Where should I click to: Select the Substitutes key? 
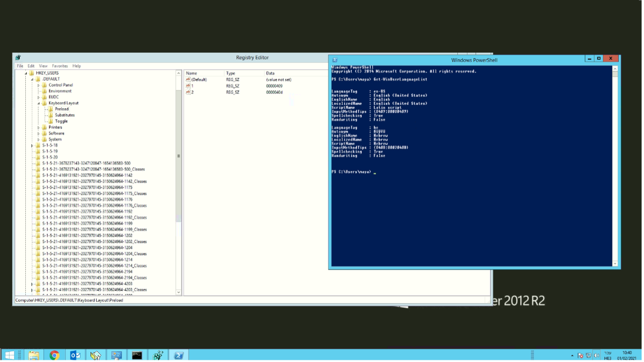click(65, 115)
